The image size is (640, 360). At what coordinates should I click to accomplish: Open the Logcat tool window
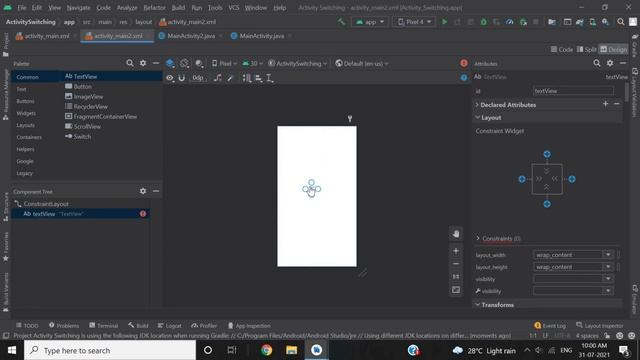point(169,325)
